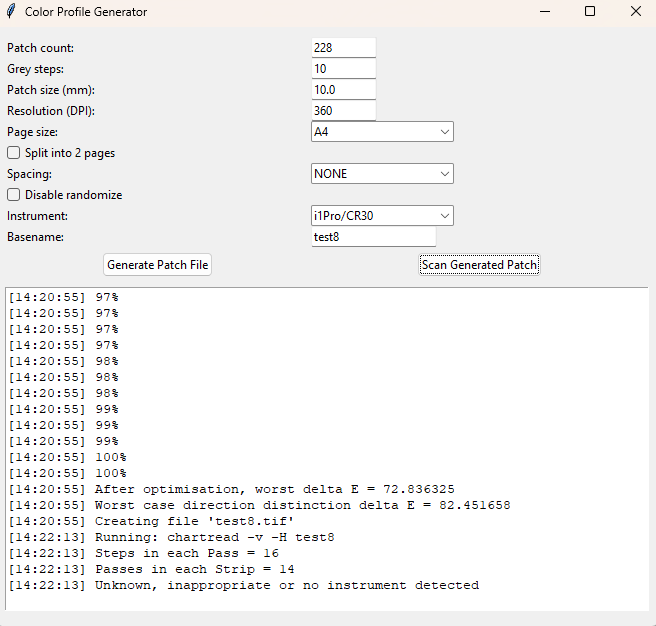This screenshot has width=656, height=626.
Task: Click the 'no instrument detected' log line
Action: pyautogui.click(x=286, y=585)
